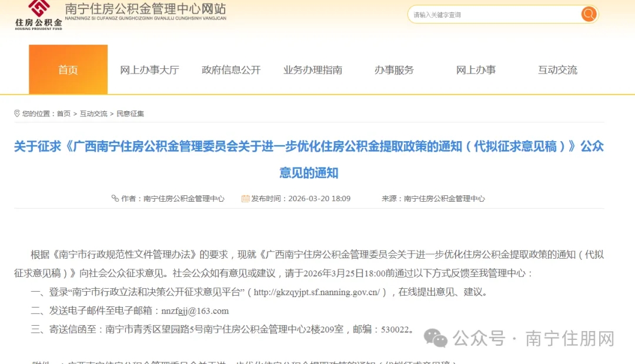Switch to the highlighted 首页 tab
635x364 pixels.
pos(68,69)
